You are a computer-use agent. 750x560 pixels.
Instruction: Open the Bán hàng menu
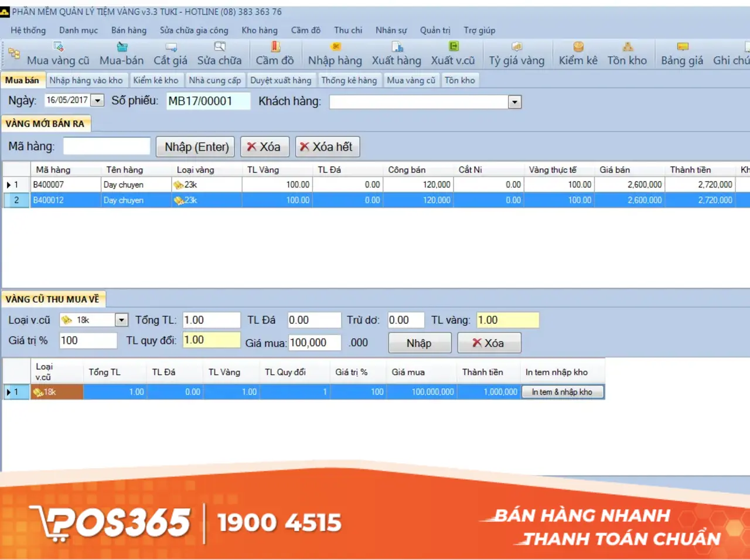coord(129,30)
